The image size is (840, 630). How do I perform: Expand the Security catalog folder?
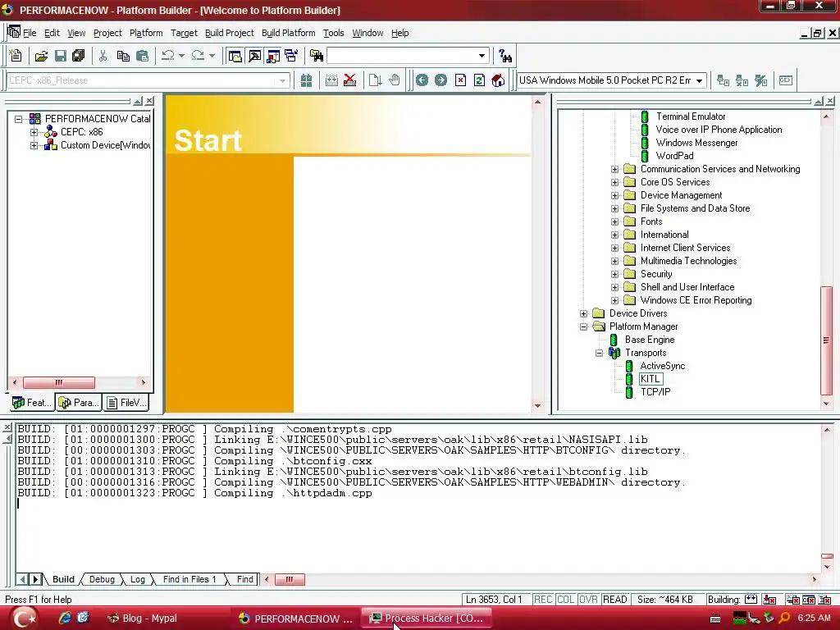tap(615, 274)
